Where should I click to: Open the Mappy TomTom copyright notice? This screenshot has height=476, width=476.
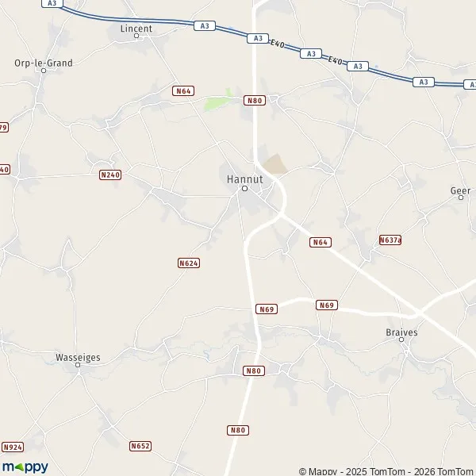[387, 471]
